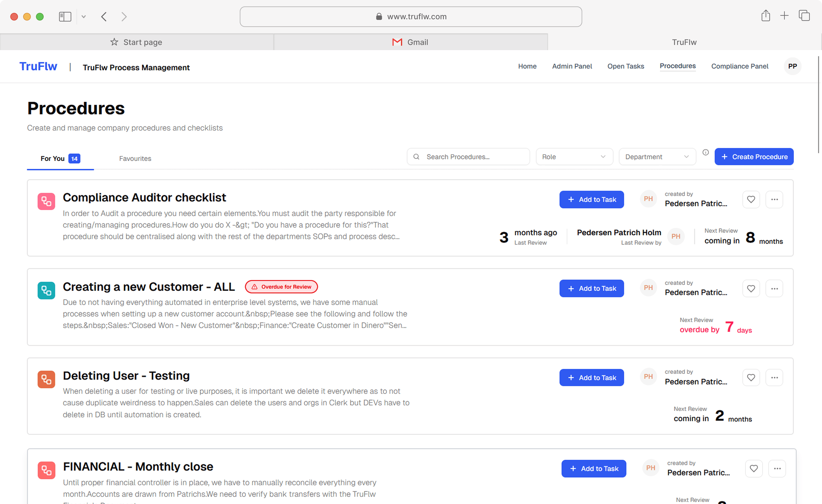Add FINANCIAL - Monthly close to a task
This screenshot has height=504, width=822.
[x=593, y=469]
